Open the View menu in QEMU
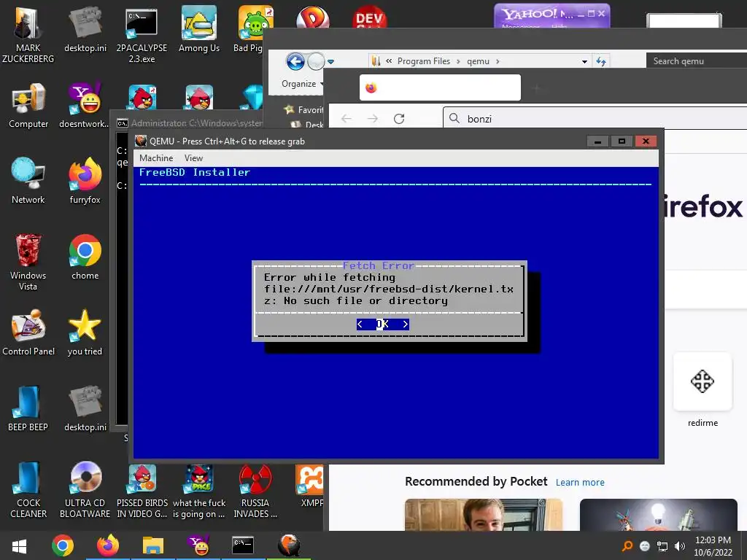 (193, 158)
